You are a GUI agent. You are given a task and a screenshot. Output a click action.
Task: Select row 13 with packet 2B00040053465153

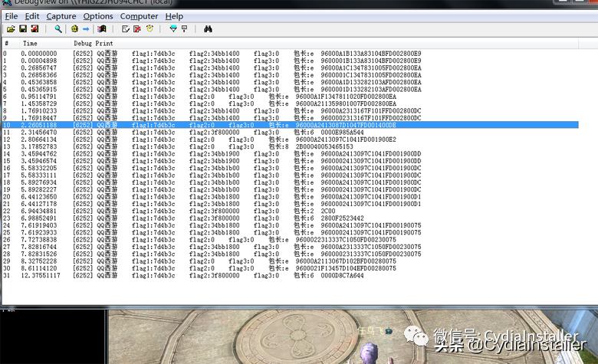pos(291,146)
